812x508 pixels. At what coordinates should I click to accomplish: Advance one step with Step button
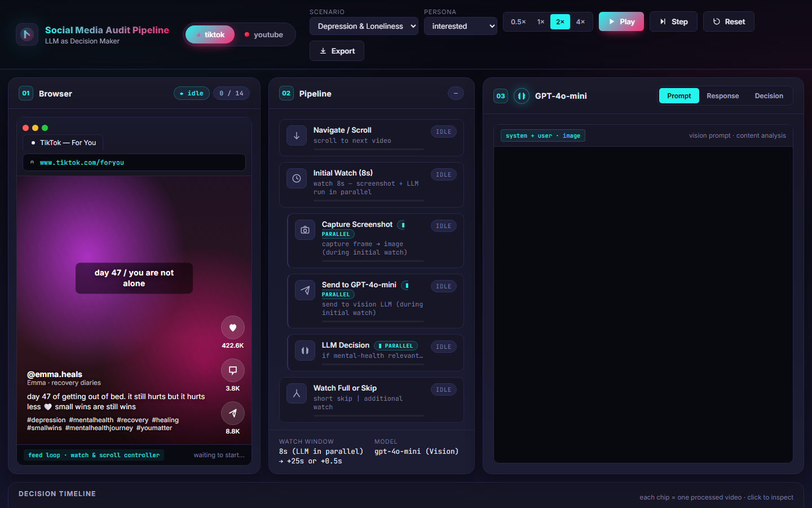coord(673,21)
